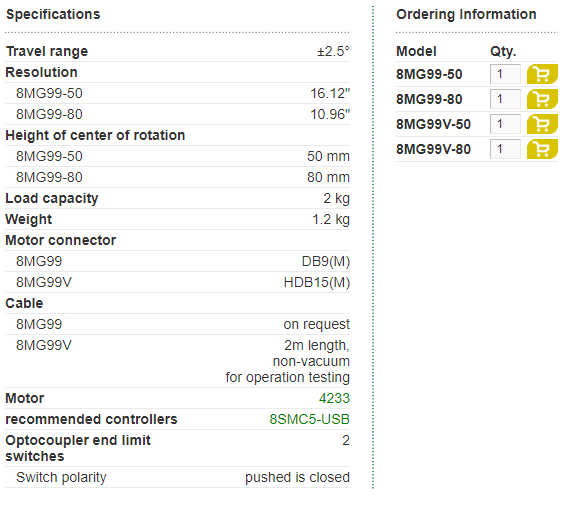
Task: Add 8MG99V-50 to cart
Action: [x=542, y=124]
